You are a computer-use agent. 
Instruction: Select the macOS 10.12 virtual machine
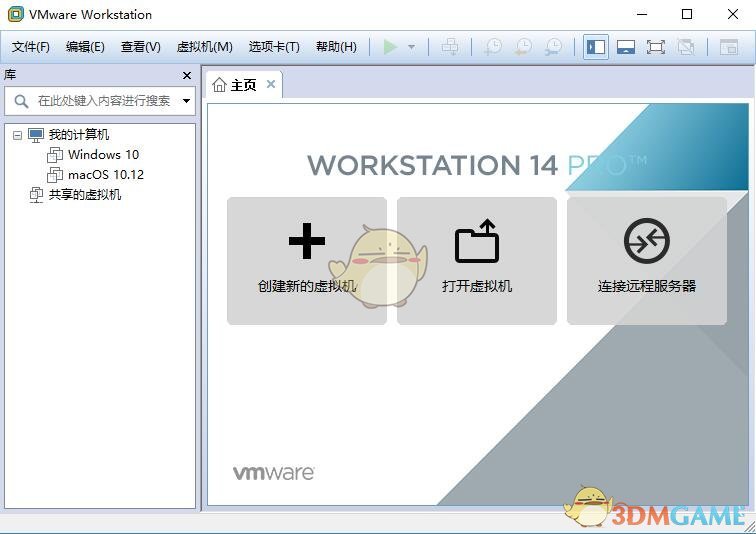(x=106, y=174)
